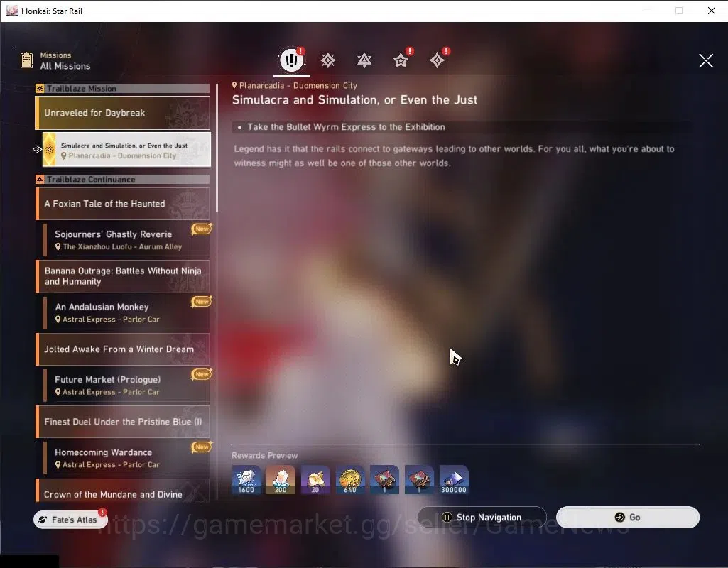Click the Go button
Image resolution: width=728 pixels, height=568 pixels.
point(628,517)
